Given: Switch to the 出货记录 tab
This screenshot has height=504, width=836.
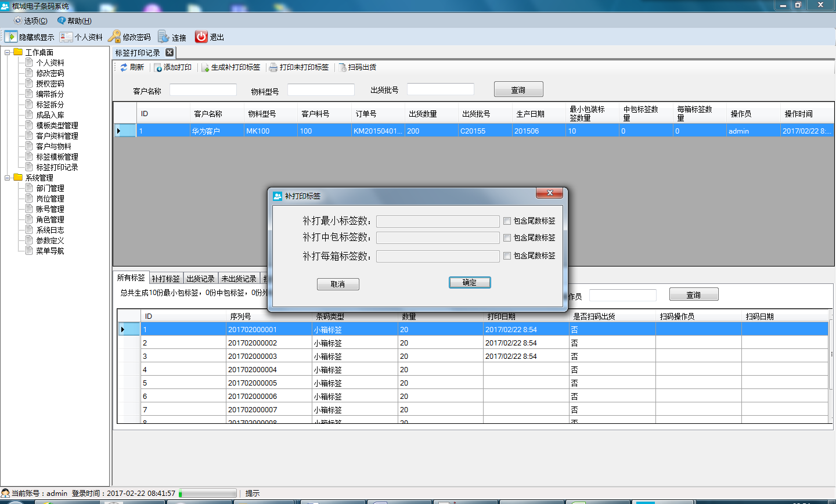Looking at the screenshot, I should coord(200,279).
